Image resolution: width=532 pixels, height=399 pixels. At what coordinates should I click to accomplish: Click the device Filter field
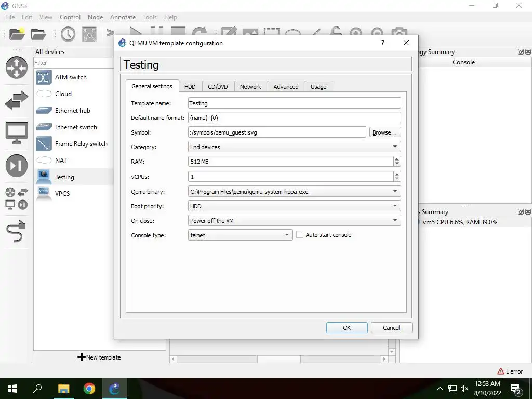74,63
